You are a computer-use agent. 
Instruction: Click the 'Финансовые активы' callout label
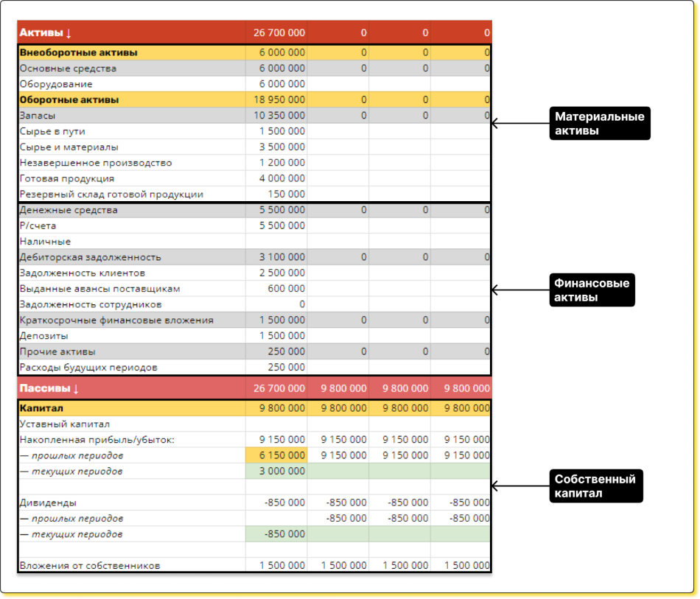click(x=592, y=290)
